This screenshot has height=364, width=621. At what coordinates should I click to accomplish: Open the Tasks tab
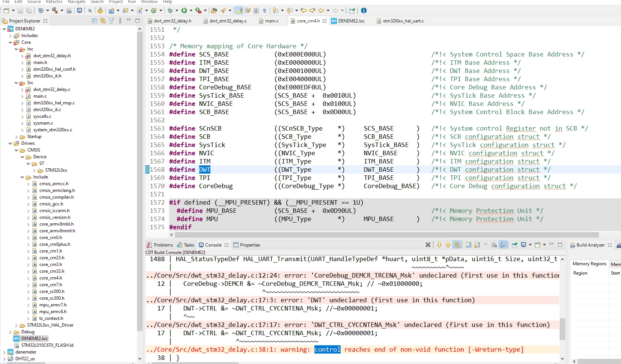(186, 245)
